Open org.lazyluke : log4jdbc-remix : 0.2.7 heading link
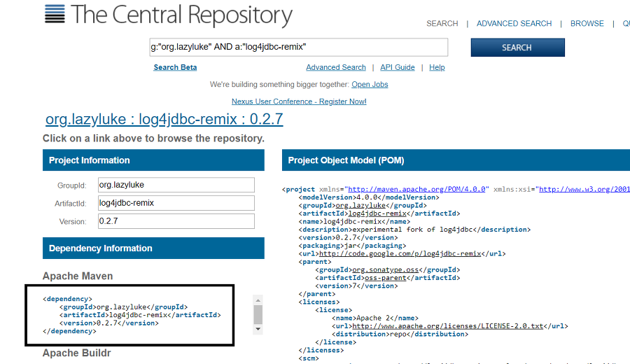Image resolution: width=630 pixels, height=364 pixels. (164, 119)
